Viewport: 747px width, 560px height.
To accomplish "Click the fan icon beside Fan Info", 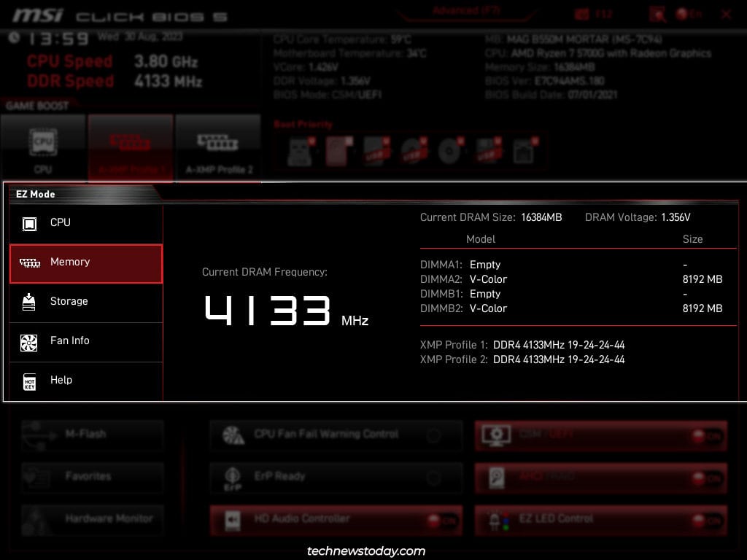I will [29, 342].
